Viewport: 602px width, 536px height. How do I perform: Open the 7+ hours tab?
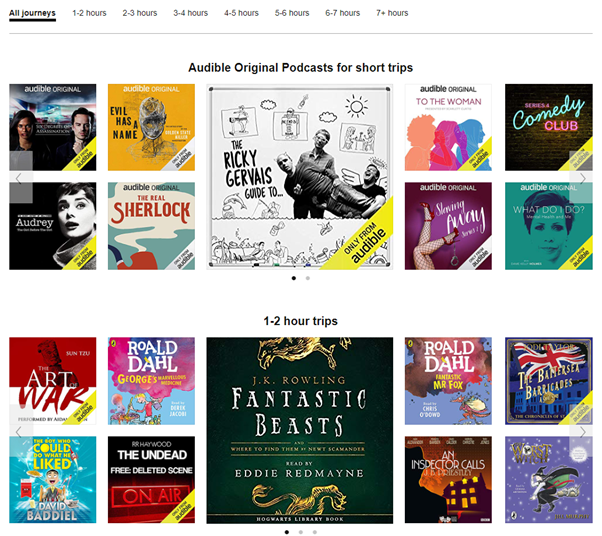point(392,13)
